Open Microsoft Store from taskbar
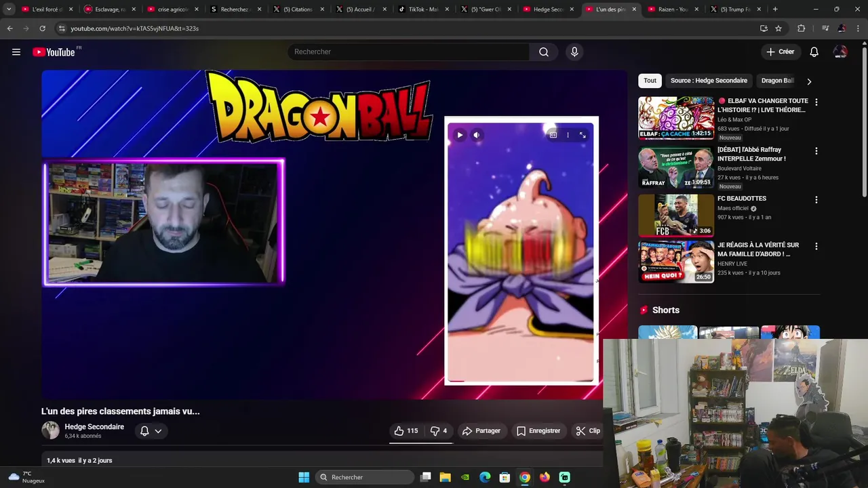 pyautogui.click(x=505, y=477)
